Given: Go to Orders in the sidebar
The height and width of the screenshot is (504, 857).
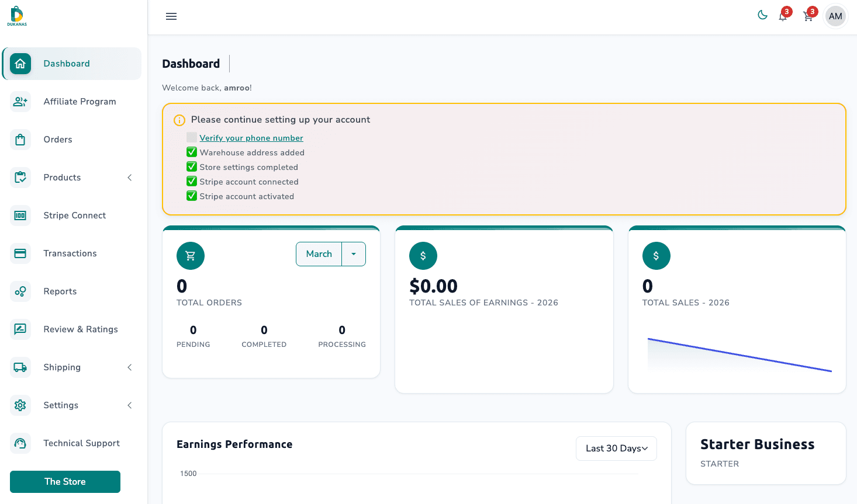Looking at the screenshot, I should pyautogui.click(x=58, y=140).
